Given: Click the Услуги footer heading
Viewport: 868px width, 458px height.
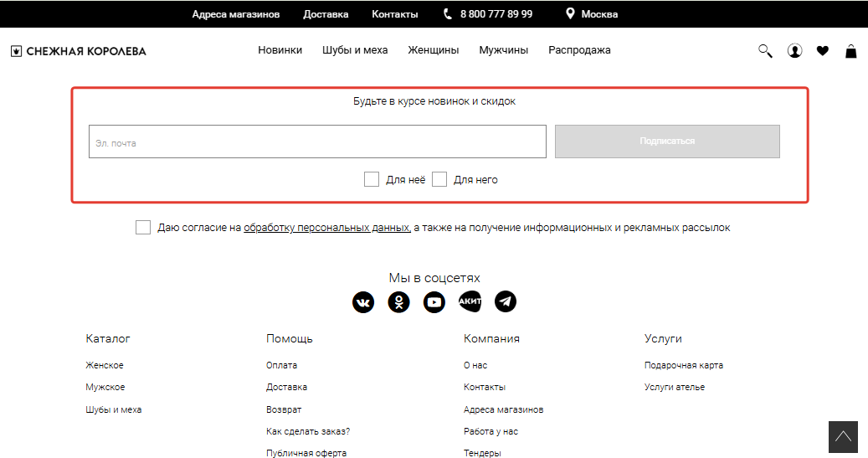Looking at the screenshot, I should click(663, 338).
